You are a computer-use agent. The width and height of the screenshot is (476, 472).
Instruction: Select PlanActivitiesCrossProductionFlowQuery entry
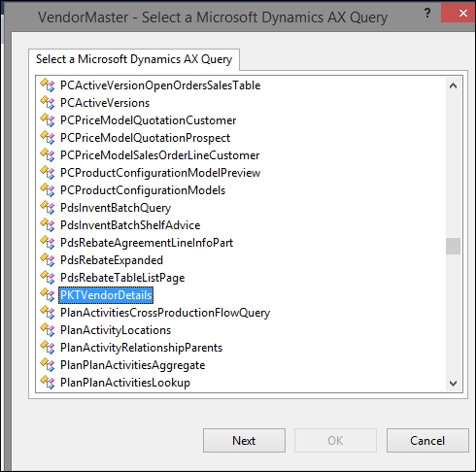(x=165, y=313)
